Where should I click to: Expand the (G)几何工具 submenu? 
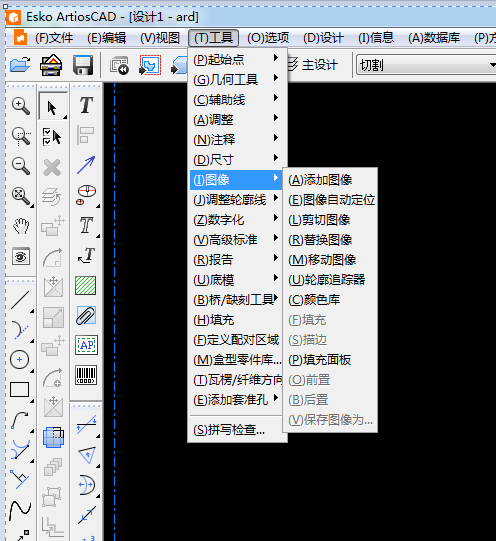237,80
